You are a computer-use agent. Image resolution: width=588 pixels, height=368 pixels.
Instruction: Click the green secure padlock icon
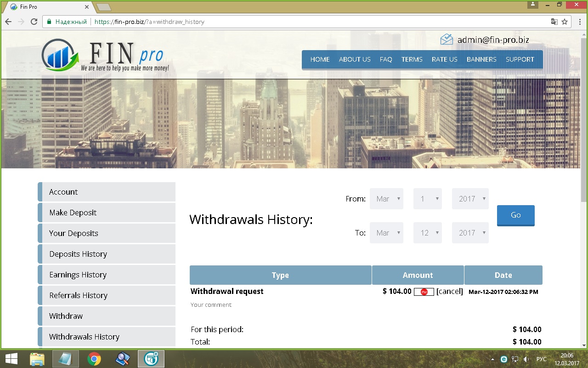tap(49, 22)
